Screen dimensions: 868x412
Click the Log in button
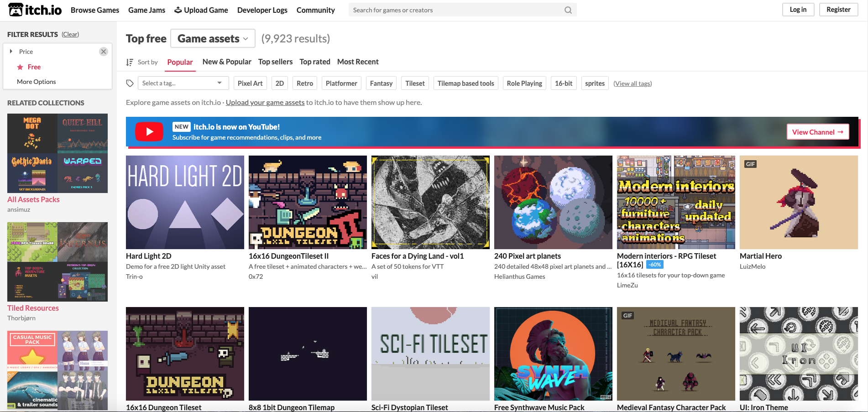pos(798,10)
